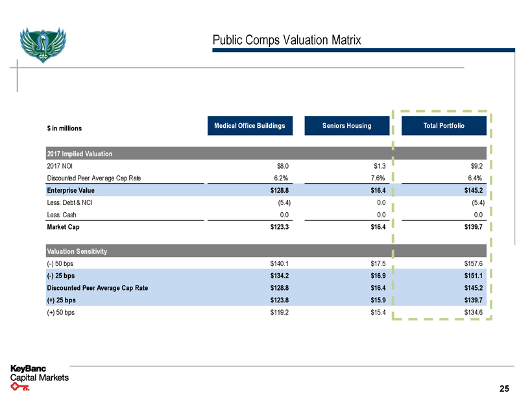Click the Valuation Sensitivity section header

77,250
